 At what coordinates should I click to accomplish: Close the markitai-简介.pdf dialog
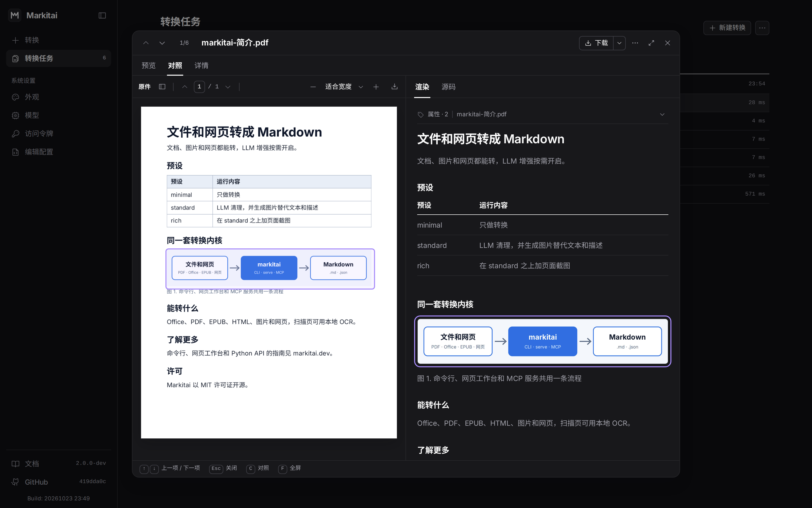coord(667,43)
